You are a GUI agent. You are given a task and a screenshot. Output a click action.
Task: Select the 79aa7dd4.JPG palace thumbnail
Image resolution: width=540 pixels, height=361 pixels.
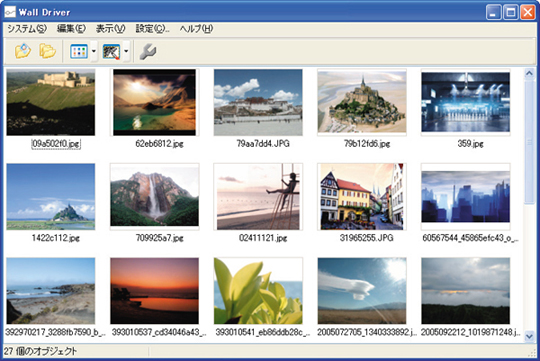pos(258,102)
